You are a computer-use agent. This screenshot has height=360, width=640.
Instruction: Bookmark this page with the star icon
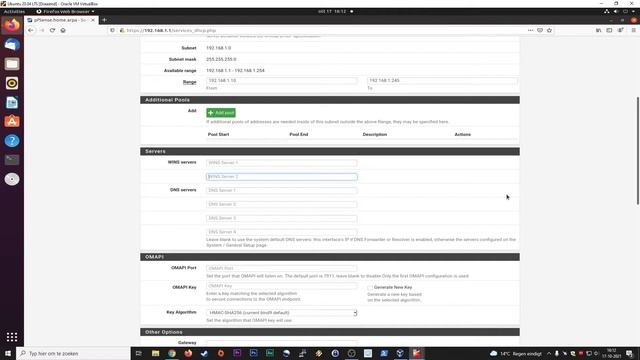(549, 30)
